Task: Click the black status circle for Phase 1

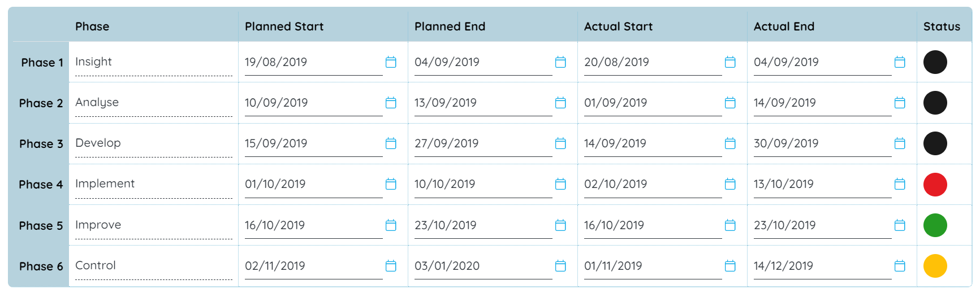Action: pyautogui.click(x=935, y=62)
